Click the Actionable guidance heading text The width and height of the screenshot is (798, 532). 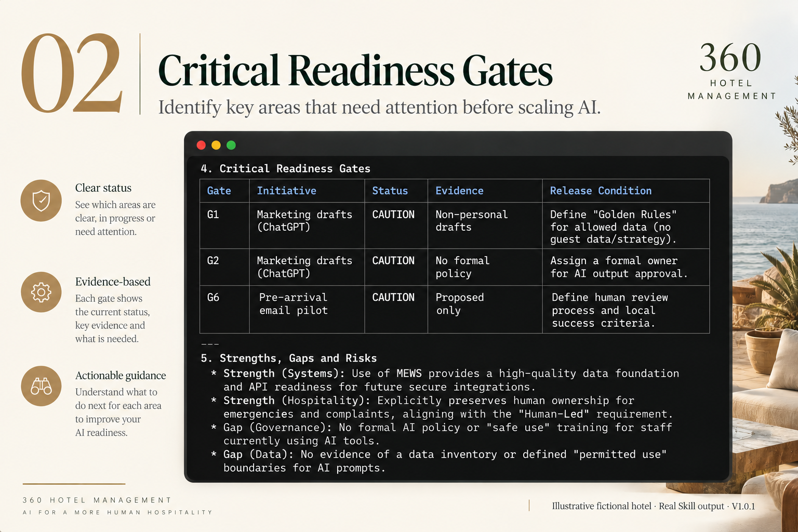point(121,375)
